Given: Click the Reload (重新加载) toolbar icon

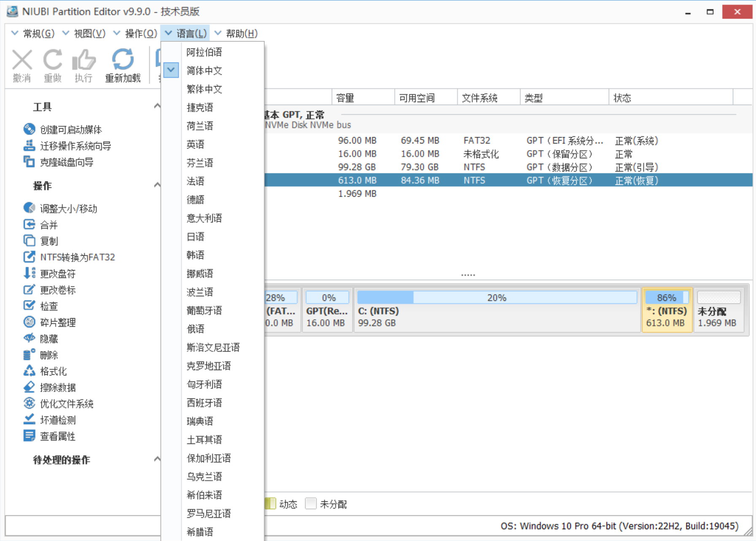Looking at the screenshot, I should click(x=122, y=60).
